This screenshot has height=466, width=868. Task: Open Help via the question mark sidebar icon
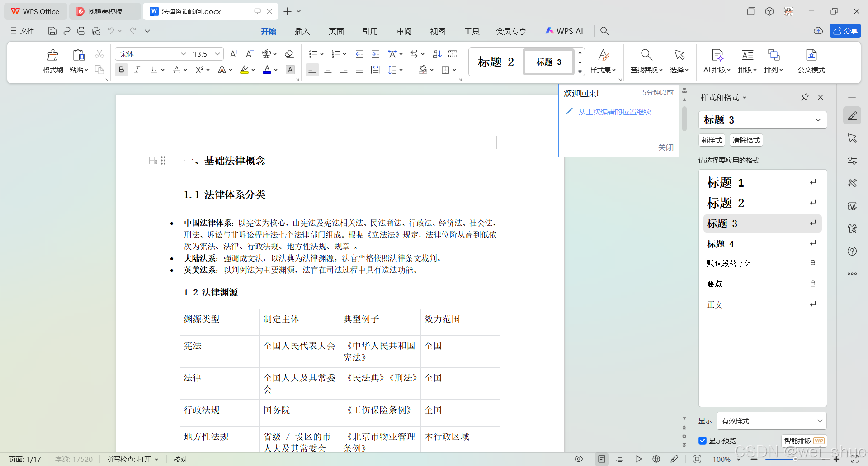click(x=853, y=251)
